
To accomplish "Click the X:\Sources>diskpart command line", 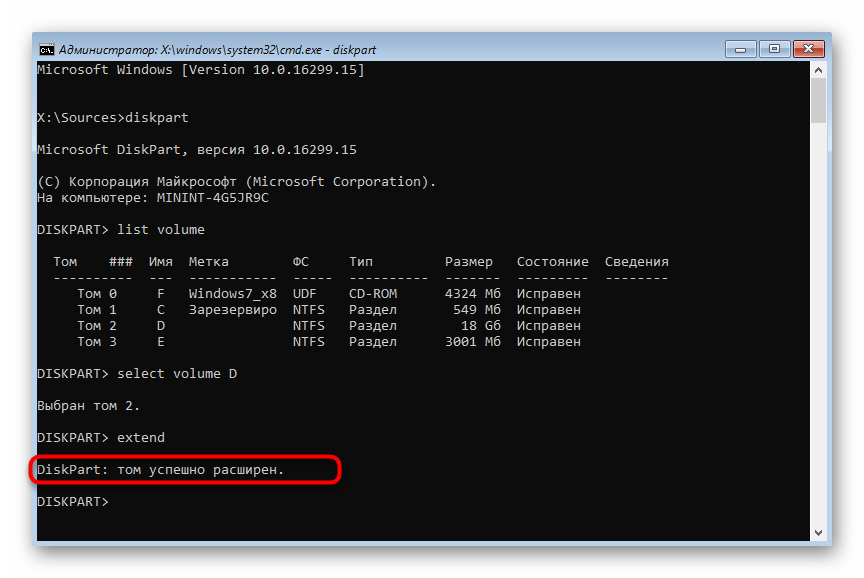I will 112,118.
